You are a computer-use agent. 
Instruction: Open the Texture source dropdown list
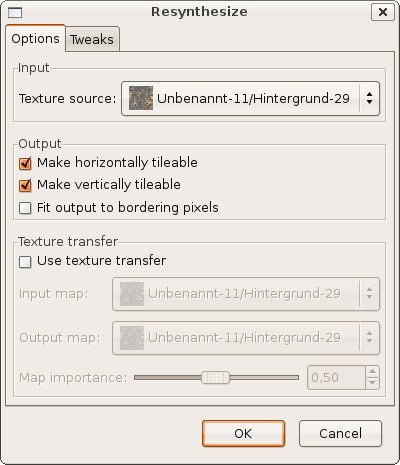pos(250,98)
